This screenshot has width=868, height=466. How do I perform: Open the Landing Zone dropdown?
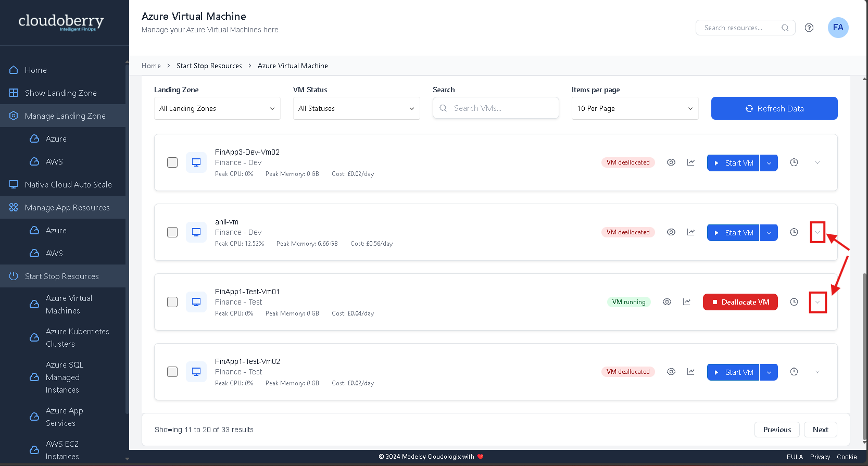pyautogui.click(x=217, y=108)
